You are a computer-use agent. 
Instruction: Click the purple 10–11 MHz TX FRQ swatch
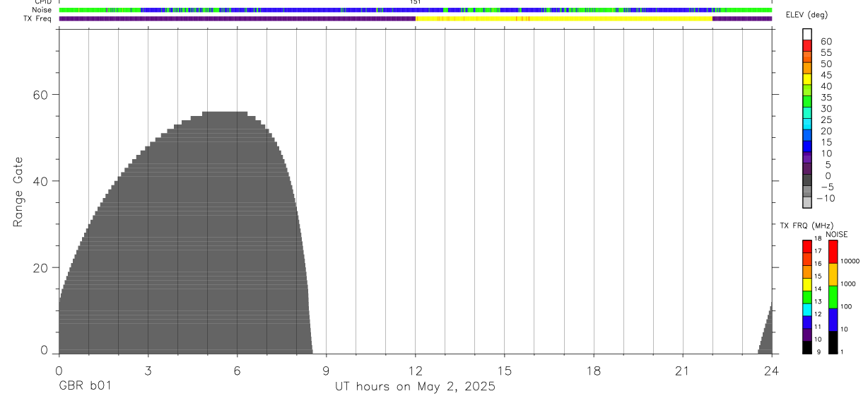[x=807, y=335]
